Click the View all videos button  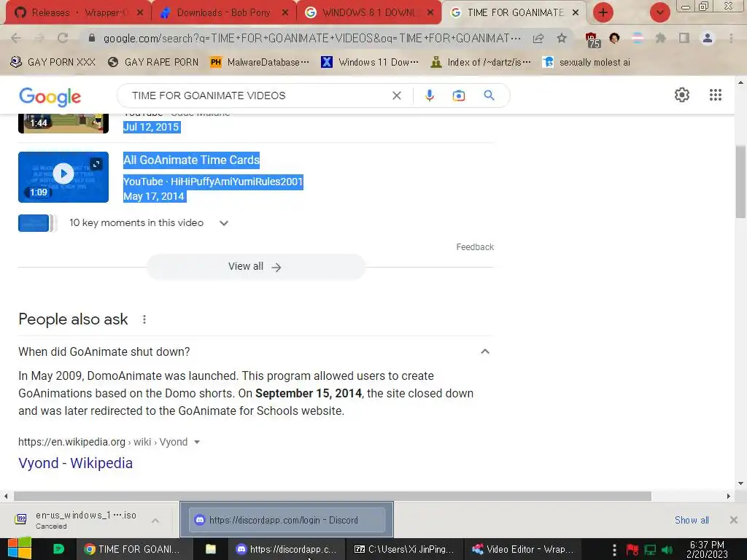pos(255,267)
